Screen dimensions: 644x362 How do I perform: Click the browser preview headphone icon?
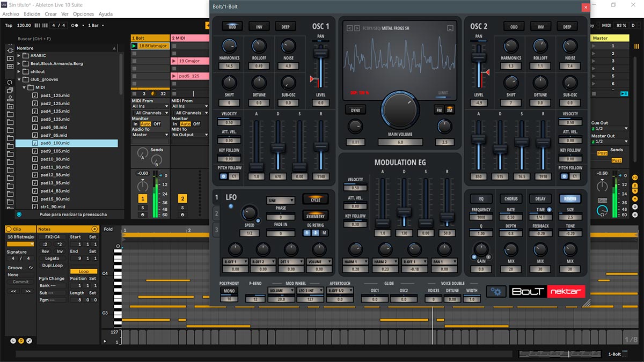click(x=19, y=214)
